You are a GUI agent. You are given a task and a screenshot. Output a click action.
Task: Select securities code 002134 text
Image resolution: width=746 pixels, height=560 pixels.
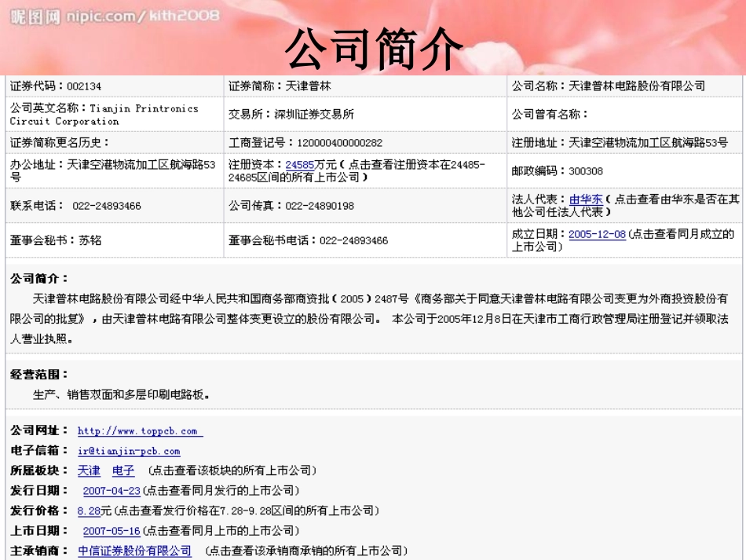[84, 86]
